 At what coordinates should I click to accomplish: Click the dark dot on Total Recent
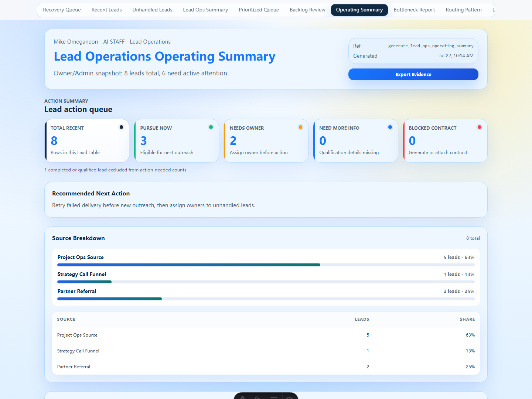[121, 127]
